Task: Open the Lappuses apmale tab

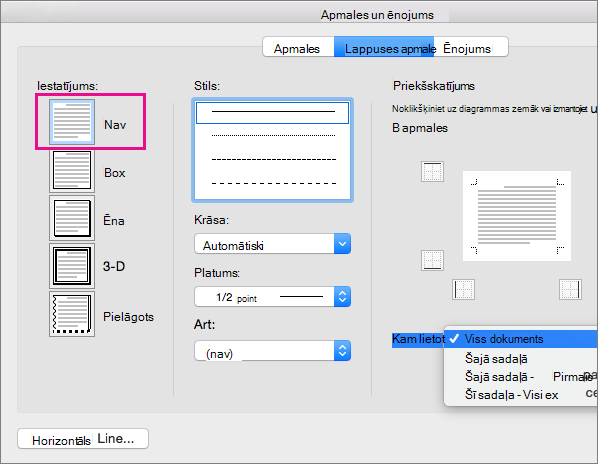Action: click(384, 47)
